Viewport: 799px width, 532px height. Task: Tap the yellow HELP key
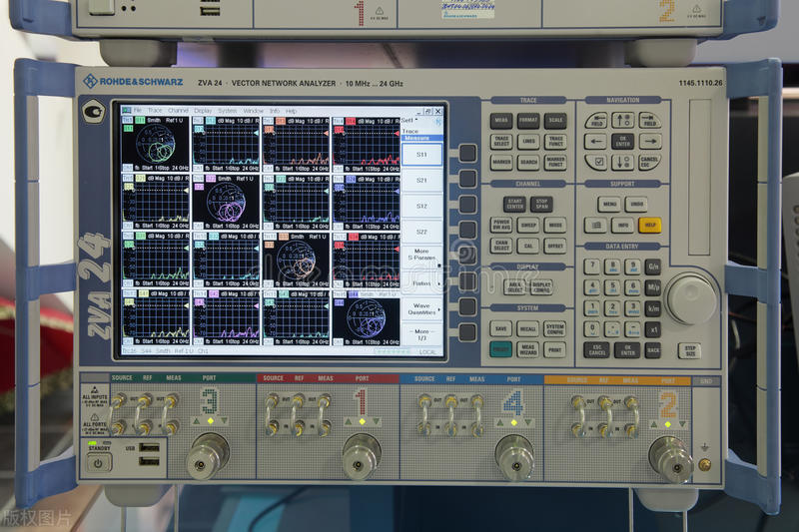(650, 225)
